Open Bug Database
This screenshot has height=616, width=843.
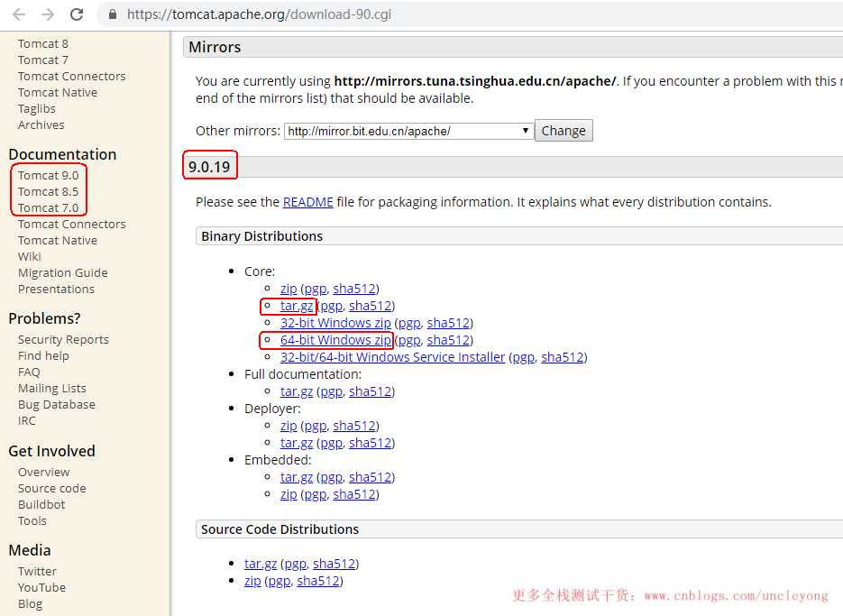(x=57, y=405)
